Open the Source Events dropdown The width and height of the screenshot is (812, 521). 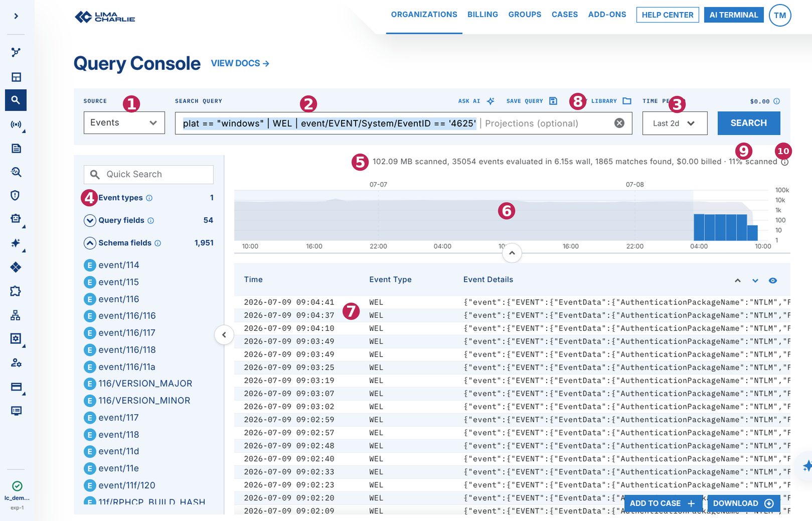[124, 123]
